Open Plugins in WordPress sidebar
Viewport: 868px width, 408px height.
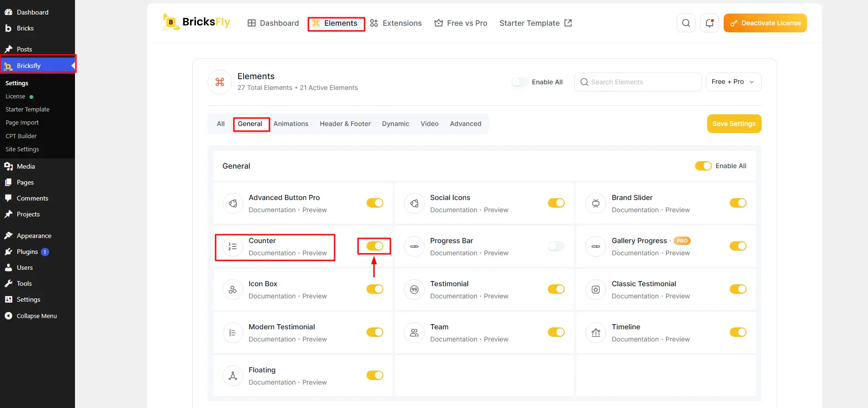[x=37, y=252]
